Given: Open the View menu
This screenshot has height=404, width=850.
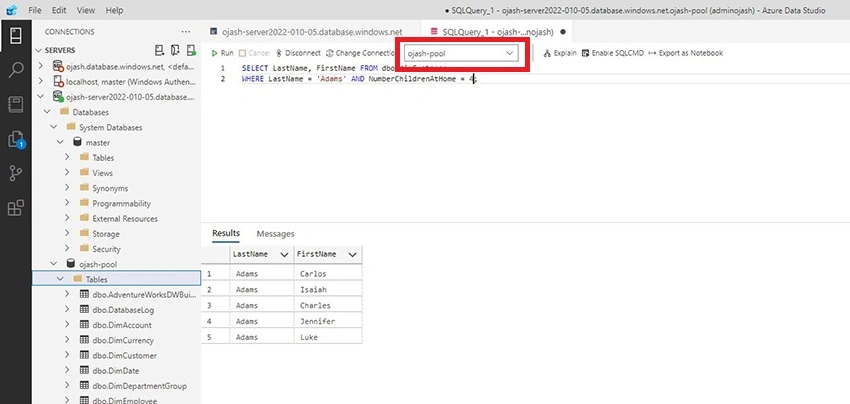Looking at the screenshot, I should pyautogui.click(x=86, y=10).
